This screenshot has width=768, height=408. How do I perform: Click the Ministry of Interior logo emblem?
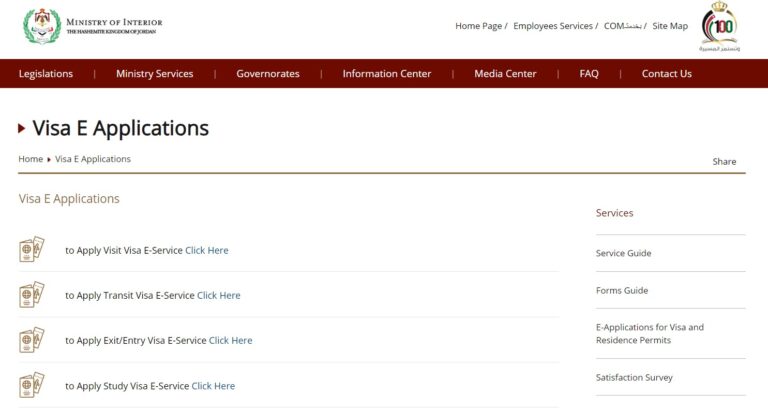pos(41,26)
